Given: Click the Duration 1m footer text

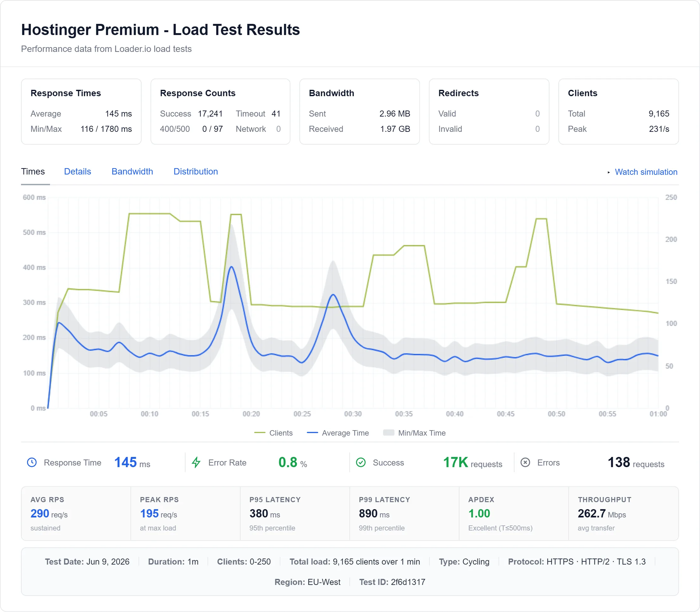Looking at the screenshot, I should click(x=173, y=562).
